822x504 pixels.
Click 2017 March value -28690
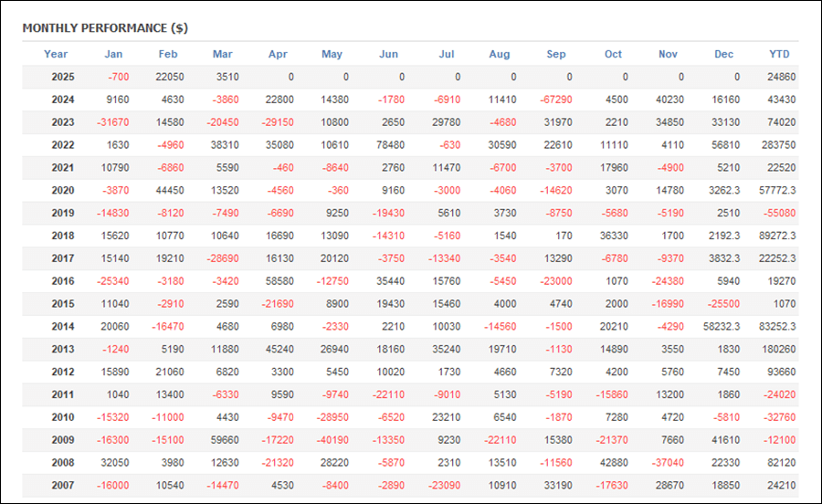click(x=223, y=258)
